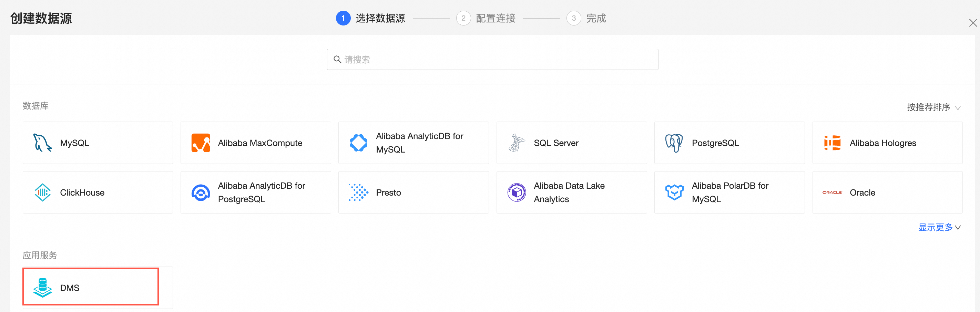Click the AnalyticDB for PostgreSQL icon
The width and height of the screenshot is (980, 312).
201,193
